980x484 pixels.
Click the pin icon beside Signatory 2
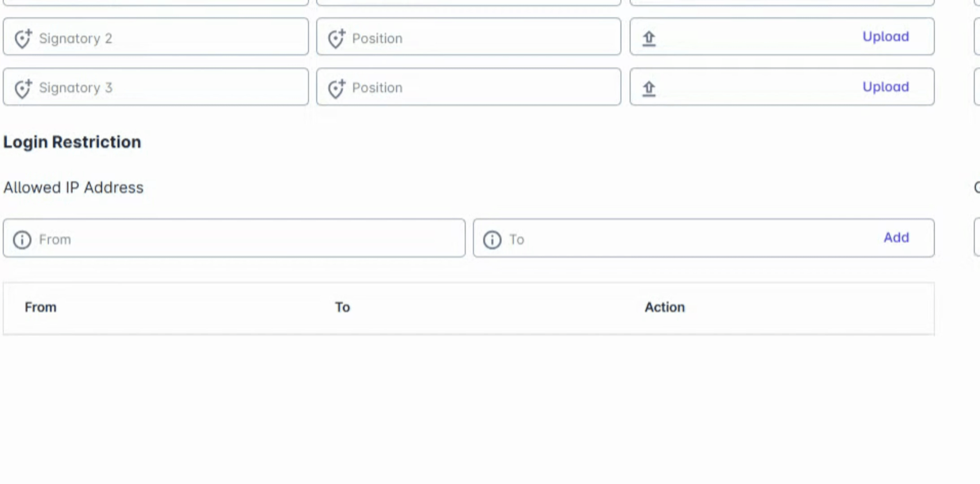point(22,39)
